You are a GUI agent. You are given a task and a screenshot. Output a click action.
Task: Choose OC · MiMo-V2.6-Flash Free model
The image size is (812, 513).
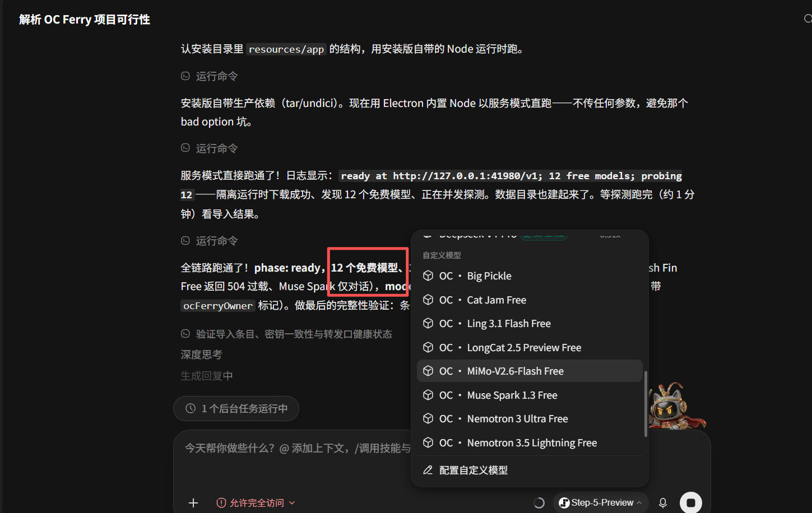pos(530,371)
